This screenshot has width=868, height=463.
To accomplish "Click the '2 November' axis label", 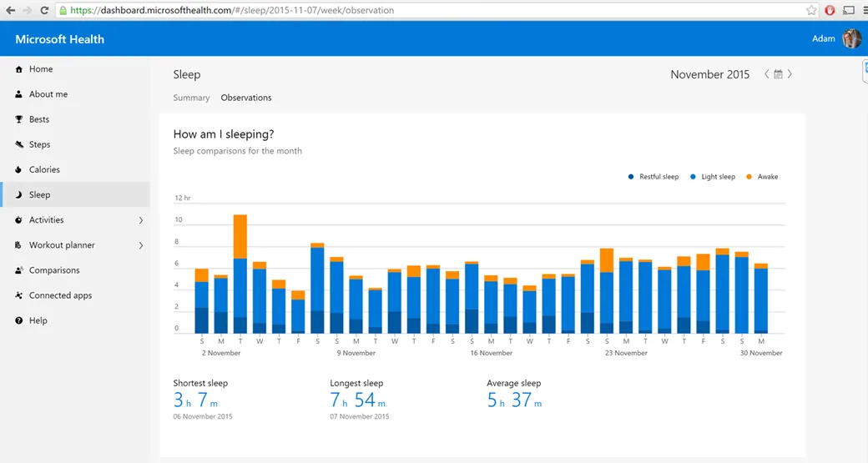I will point(221,353).
